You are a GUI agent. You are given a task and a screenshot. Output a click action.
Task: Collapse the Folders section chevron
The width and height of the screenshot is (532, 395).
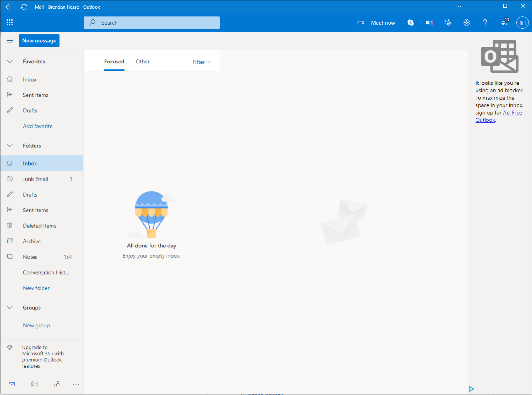point(10,146)
